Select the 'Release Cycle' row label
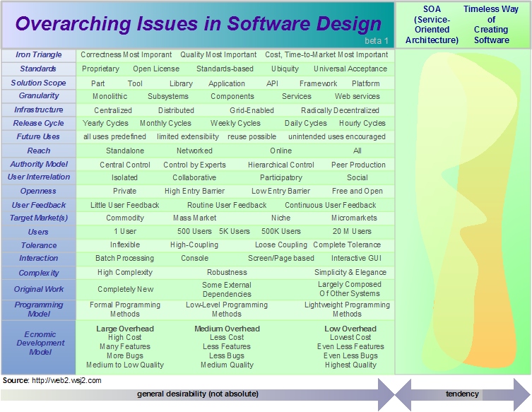532x412 pixels. [x=38, y=123]
